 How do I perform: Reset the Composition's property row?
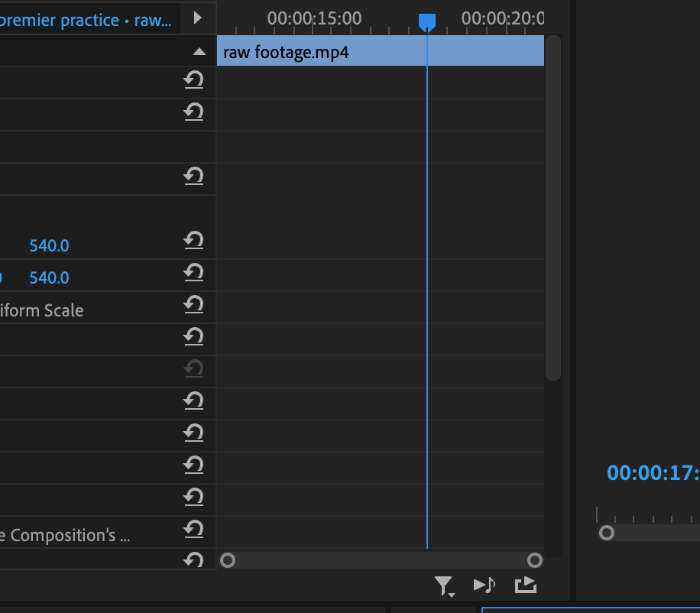(x=194, y=530)
